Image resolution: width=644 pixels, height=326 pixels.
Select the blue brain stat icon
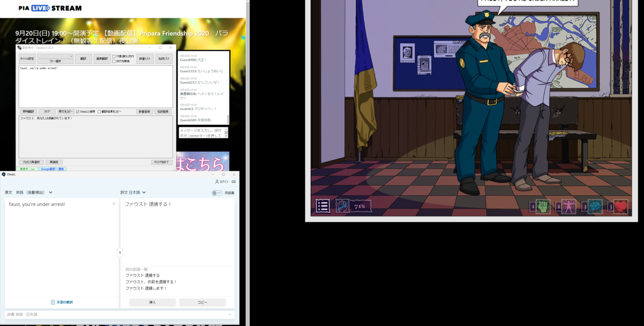(595, 206)
